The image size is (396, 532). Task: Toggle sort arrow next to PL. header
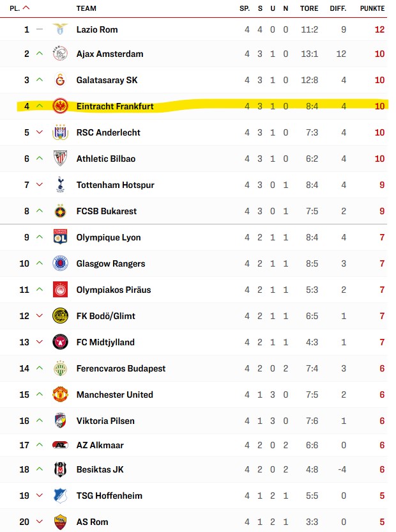(x=26, y=8)
